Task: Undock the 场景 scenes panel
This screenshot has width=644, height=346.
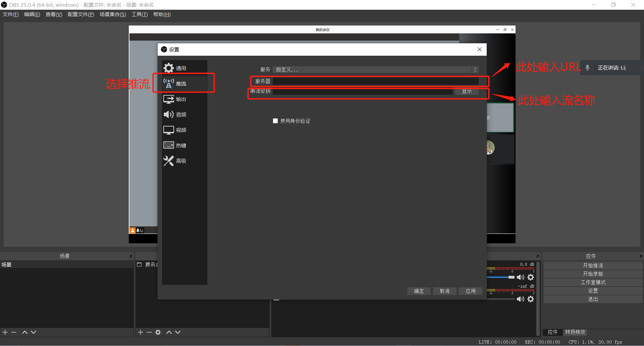Action: coord(131,256)
